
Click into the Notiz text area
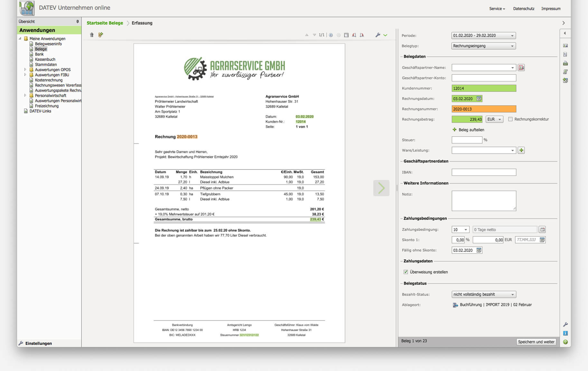click(x=483, y=201)
